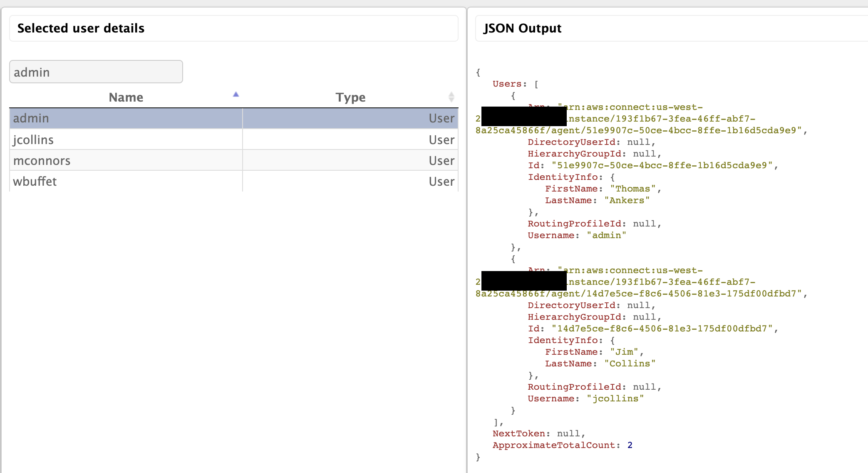Viewport: 868px width, 473px height.
Task: Select the admin user row
Action: tap(31, 118)
